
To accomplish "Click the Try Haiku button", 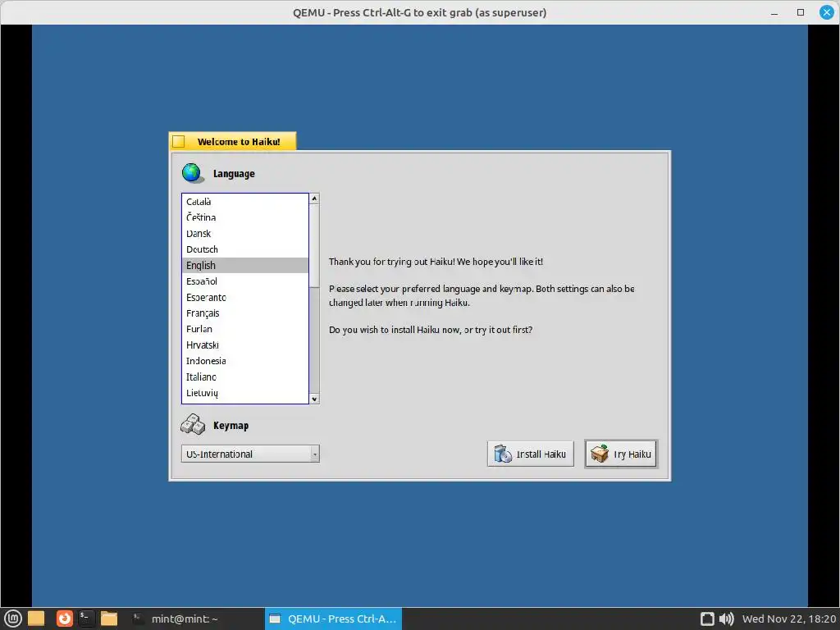I will coord(621,454).
